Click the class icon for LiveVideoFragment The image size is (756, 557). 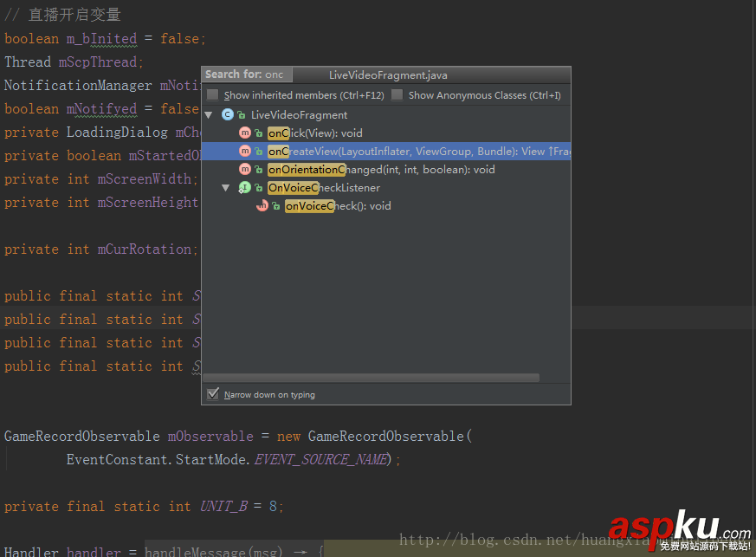(227, 114)
